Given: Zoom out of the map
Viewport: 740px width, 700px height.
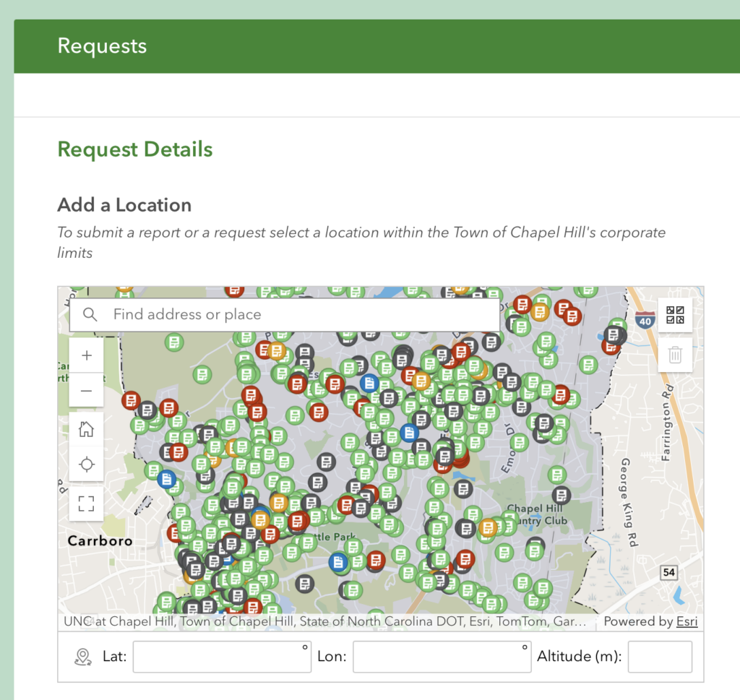Looking at the screenshot, I should (87, 391).
